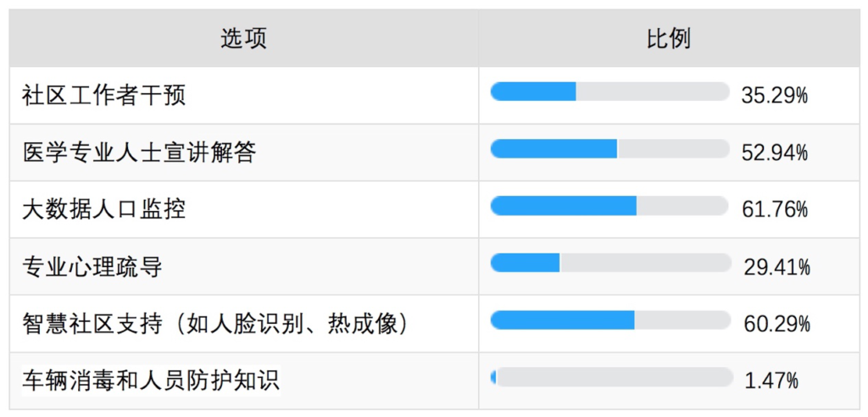Viewport: 868px width, 417px height.
Task: Click the 29.41% percentage text
Action: tap(777, 268)
